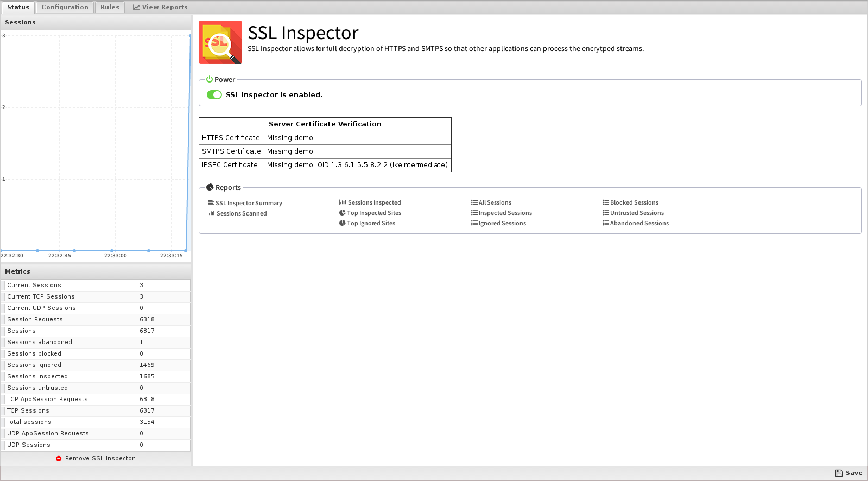Select the Current Sessions metric row
Image resolution: width=868 pixels, height=481 pixels.
[96, 285]
